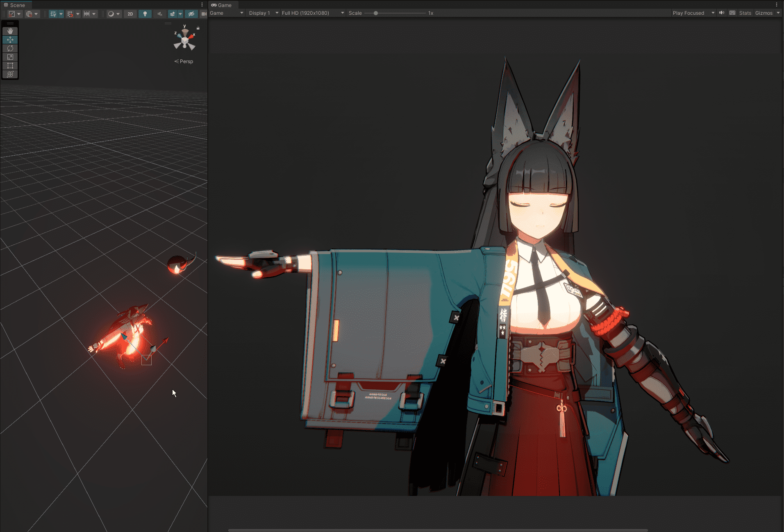Toggle grid snapping magnet button
The width and height of the screenshot is (784, 532).
(70, 14)
